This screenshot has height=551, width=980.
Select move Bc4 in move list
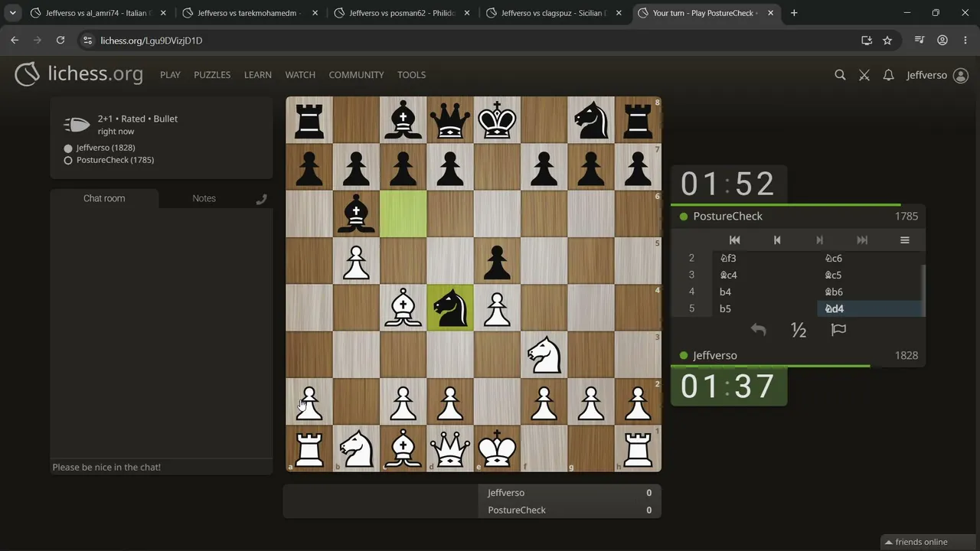point(764,275)
